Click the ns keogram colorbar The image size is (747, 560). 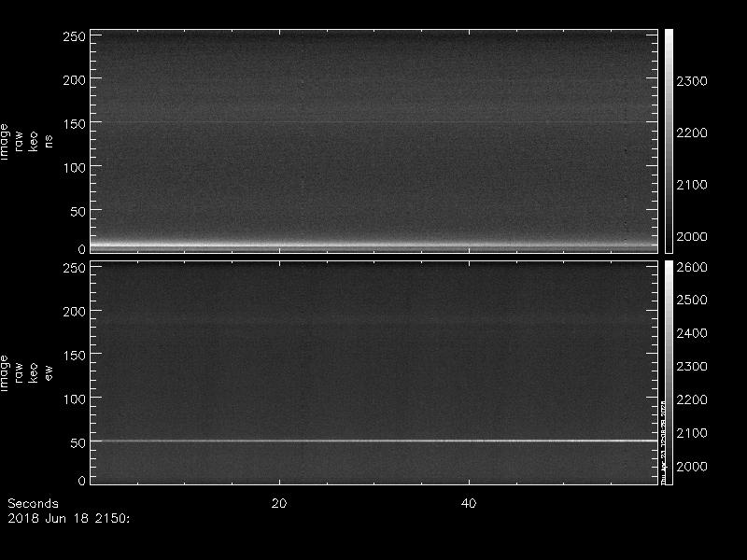coord(669,141)
